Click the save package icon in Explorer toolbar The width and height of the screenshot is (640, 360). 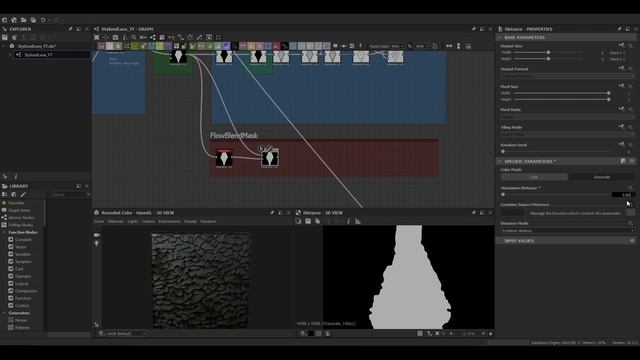click(x=5, y=37)
